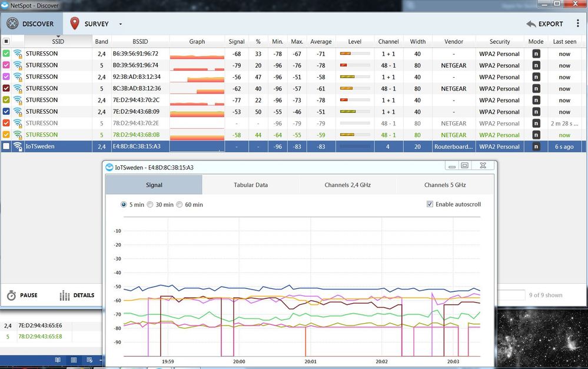Open the three-dot more options menu
The height and width of the screenshot is (369, 588).
pos(578,24)
